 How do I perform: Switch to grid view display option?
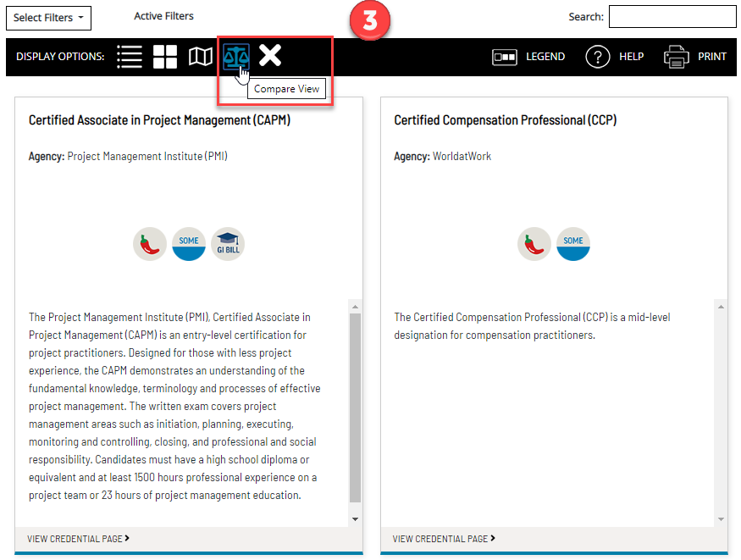(x=165, y=57)
